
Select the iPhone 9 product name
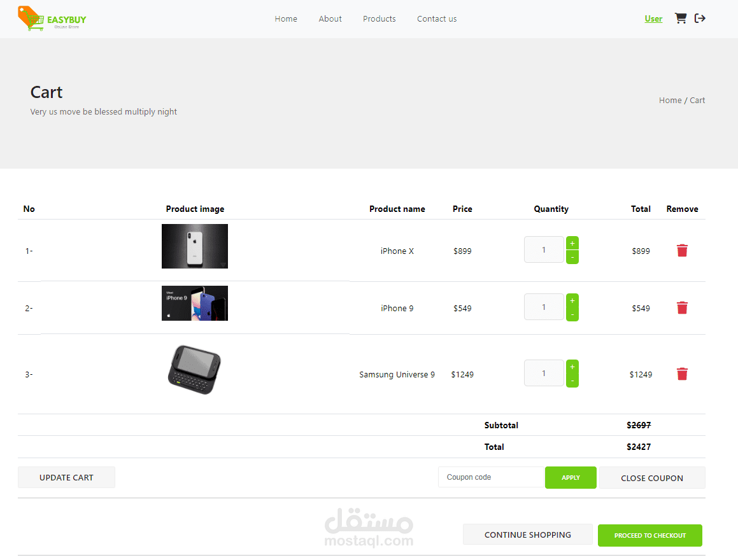(397, 309)
